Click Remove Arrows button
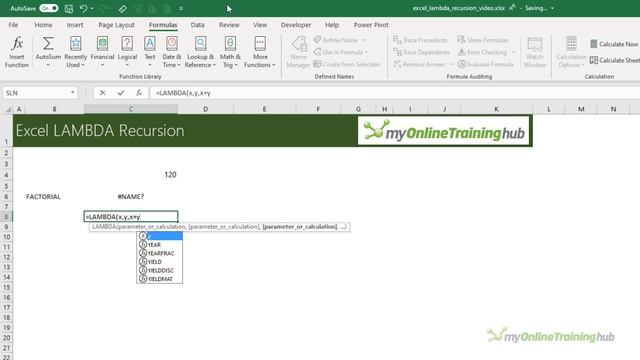 [x=420, y=64]
